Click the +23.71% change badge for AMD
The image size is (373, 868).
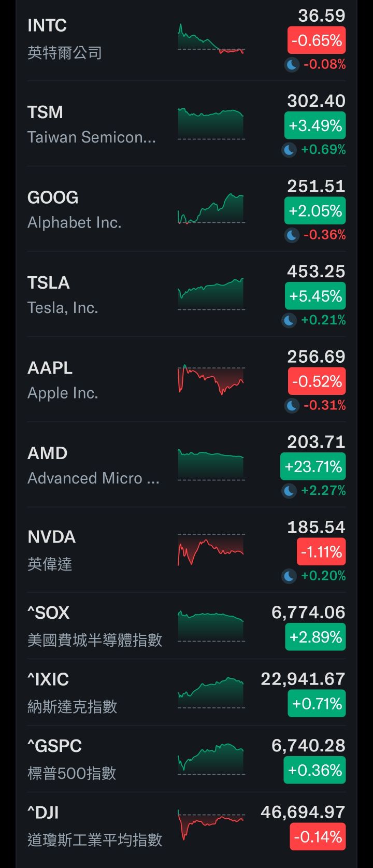313,467
